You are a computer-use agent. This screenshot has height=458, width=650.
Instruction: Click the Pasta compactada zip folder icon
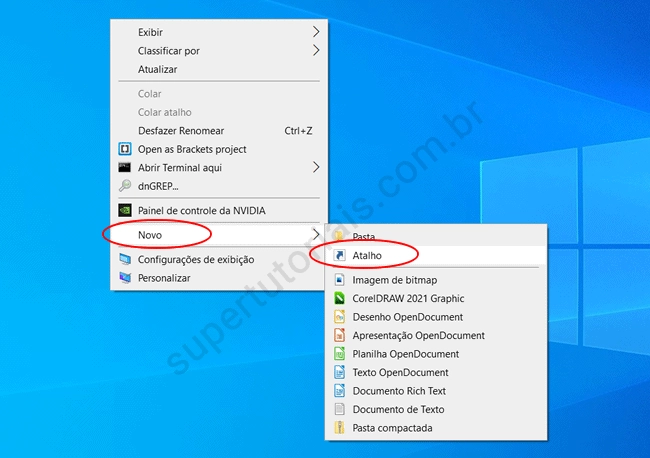click(x=340, y=428)
